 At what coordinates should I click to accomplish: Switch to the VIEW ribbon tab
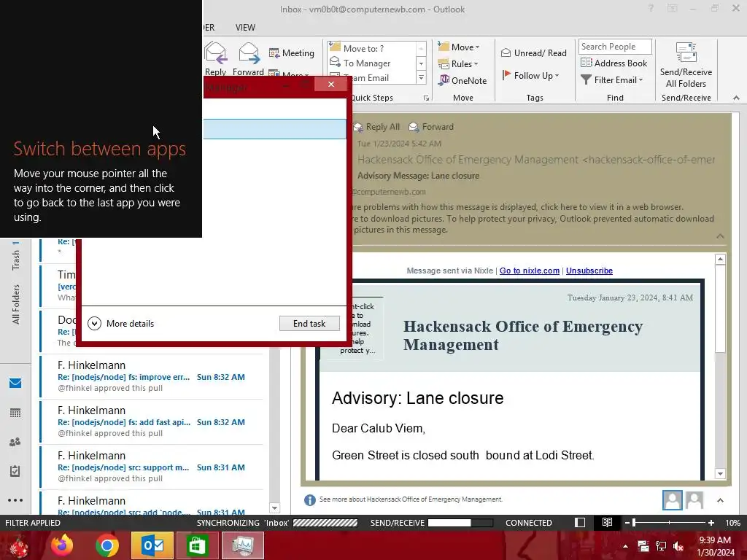coord(245,28)
